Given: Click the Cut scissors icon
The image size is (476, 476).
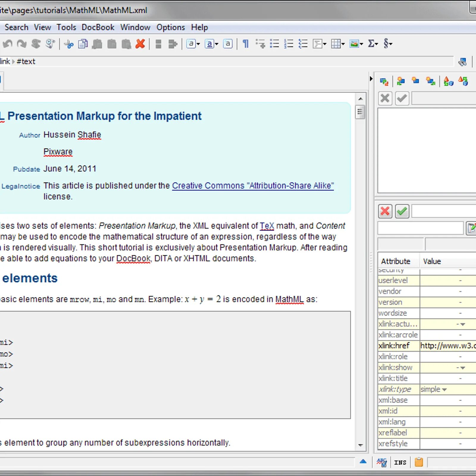Looking at the screenshot, I should click(69, 44).
